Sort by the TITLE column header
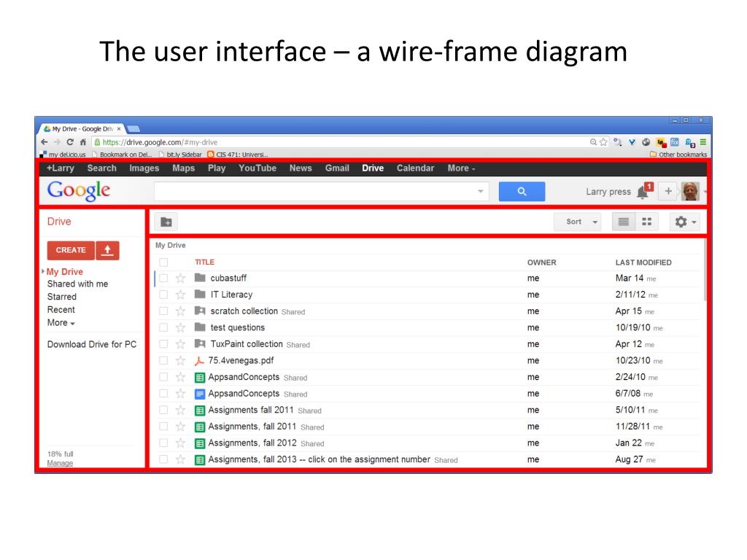This screenshot has height=560, width=747. (204, 262)
